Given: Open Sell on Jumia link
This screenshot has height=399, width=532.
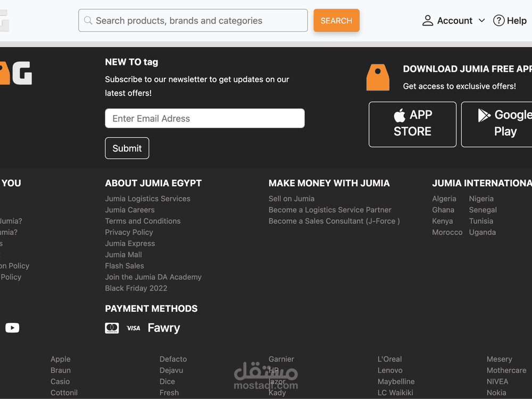Looking at the screenshot, I should click(292, 198).
